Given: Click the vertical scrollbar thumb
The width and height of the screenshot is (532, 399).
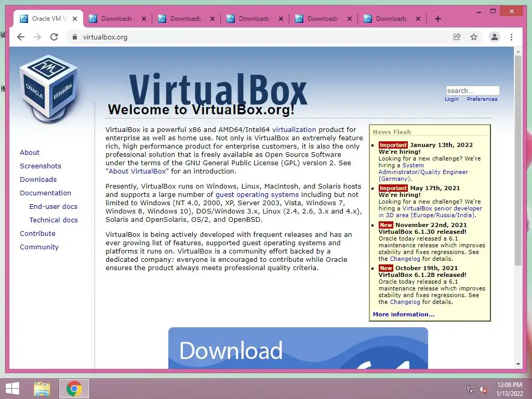Looking at the screenshot, I should [x=518, y=161].
